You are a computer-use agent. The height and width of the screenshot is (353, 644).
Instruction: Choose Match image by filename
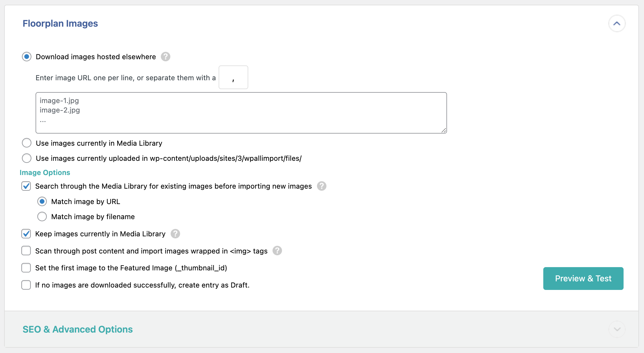42,216
